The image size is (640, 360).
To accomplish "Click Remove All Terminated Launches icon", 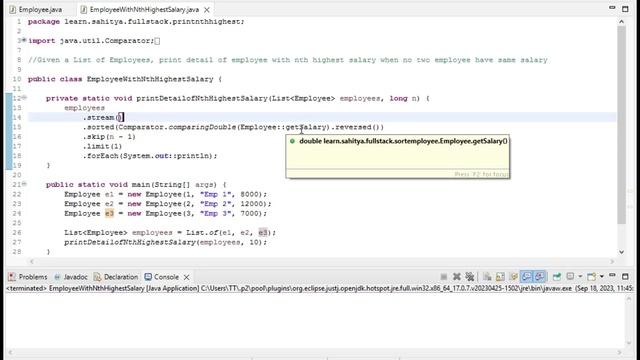I will click(x=470, y=277).
